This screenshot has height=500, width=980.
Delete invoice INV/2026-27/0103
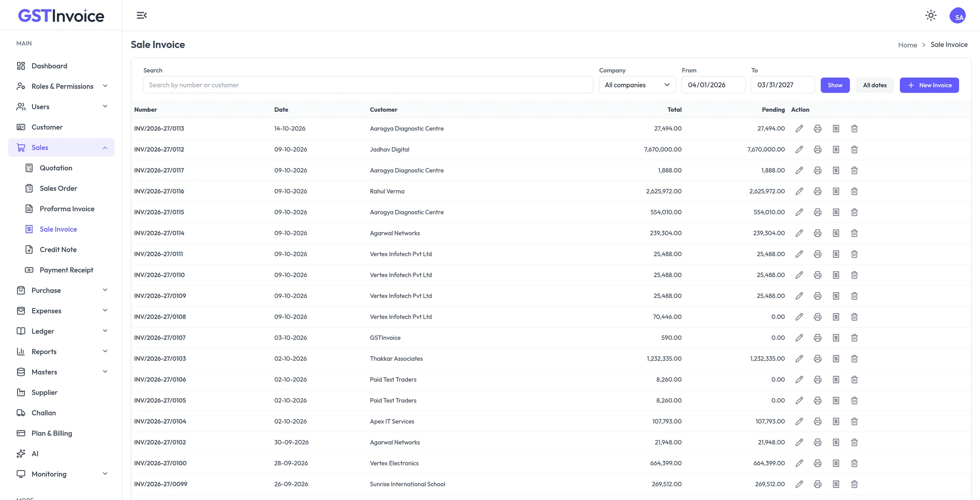(854, 359)
